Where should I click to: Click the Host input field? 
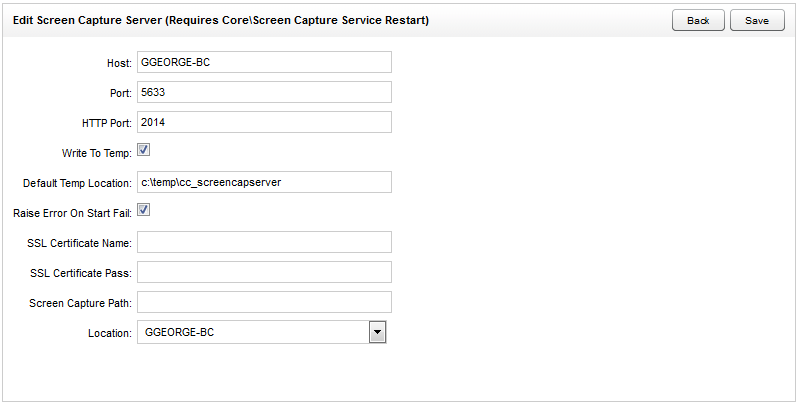(x=263, y=62)
